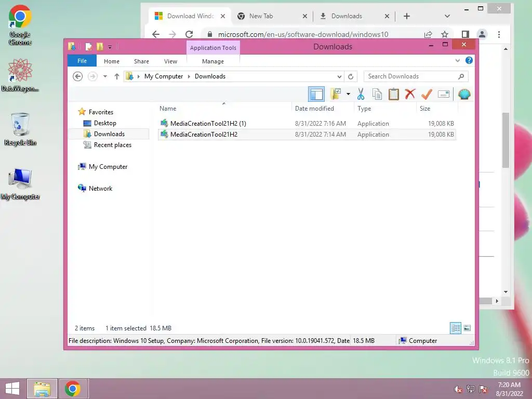Switch to the Home ribbon tab
Screen dimensions: 532x399
112,61
